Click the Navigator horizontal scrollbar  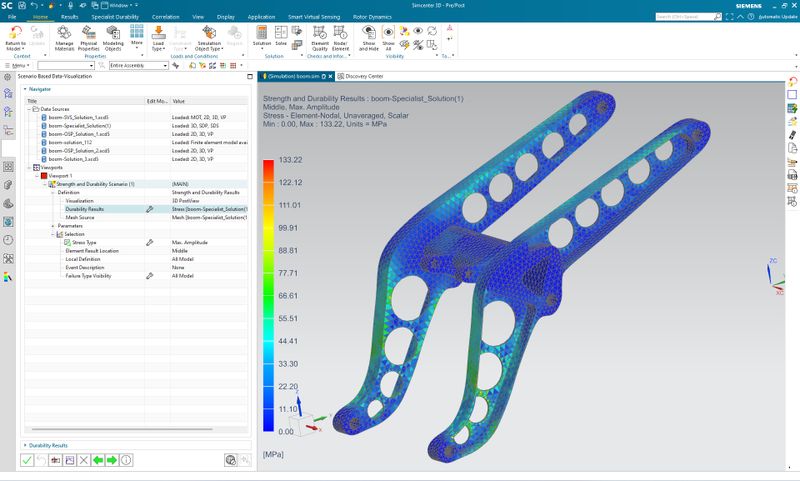(122, 429)
